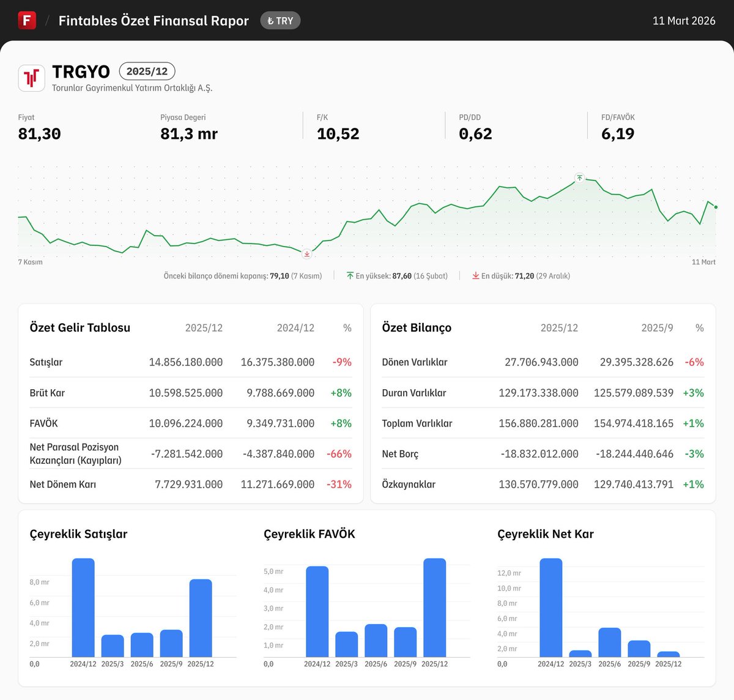Click the Net Borç row label
Image resolution: width=734 pixels, height=700 pixels.
(400, 454)
